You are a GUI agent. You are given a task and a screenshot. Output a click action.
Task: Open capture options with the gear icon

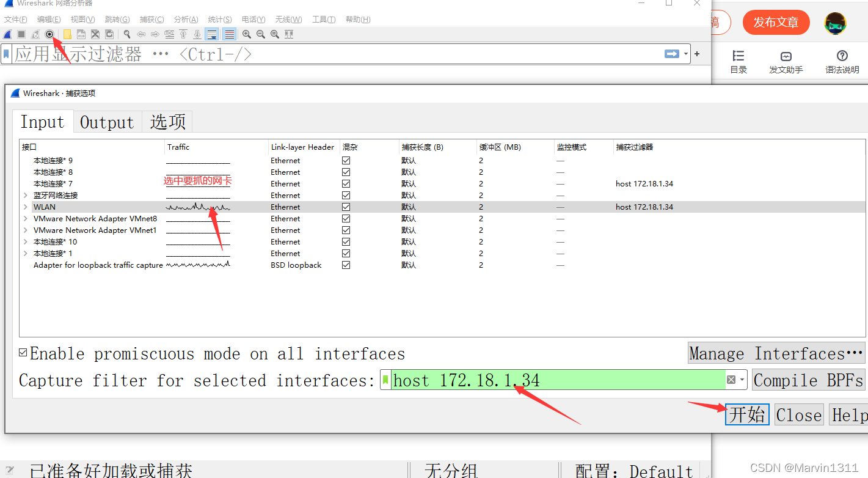pyautogui.click(x=49, y=34)
